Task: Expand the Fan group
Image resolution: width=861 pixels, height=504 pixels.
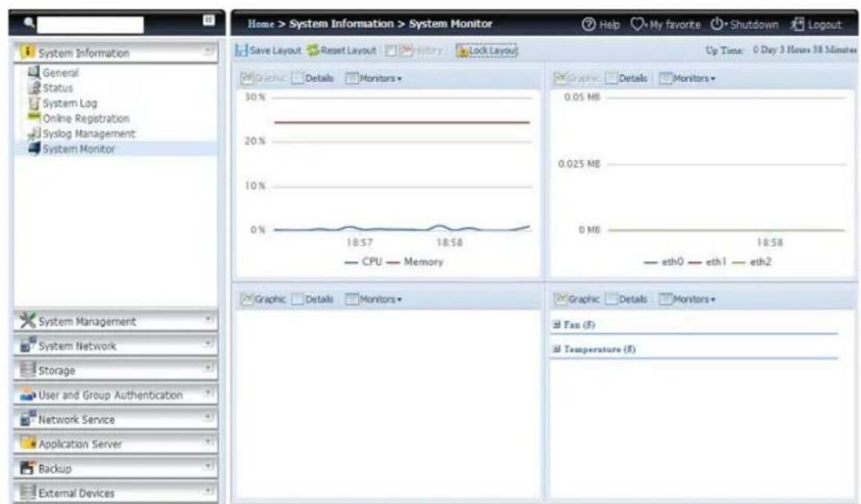Action: point(556,324)
